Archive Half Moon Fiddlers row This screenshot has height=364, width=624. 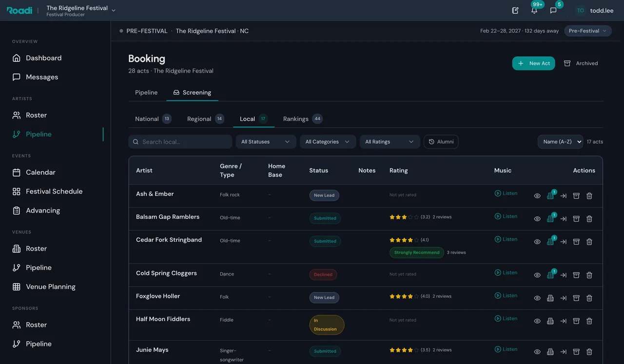(x=576, y=321)
